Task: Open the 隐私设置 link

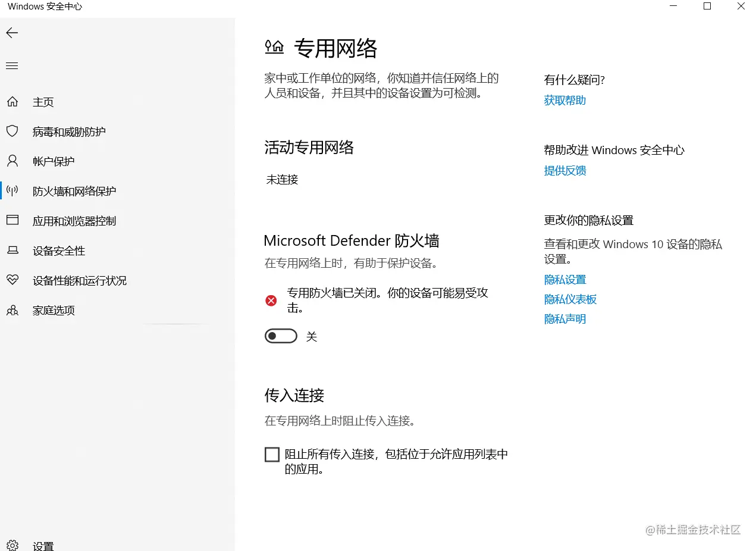Action: [565, 280]
